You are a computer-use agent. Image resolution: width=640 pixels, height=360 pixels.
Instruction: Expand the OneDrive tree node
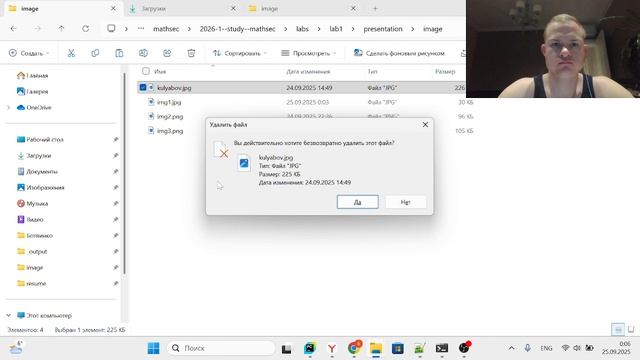9,108
